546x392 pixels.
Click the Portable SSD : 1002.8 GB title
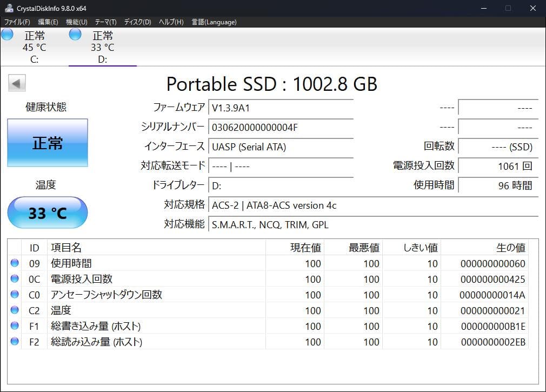tap(272, 84)
